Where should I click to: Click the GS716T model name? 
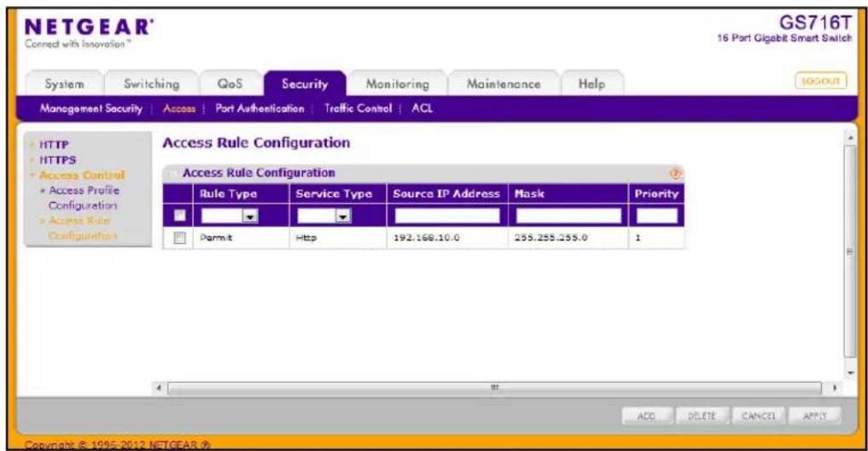click(x=815, y=23)
